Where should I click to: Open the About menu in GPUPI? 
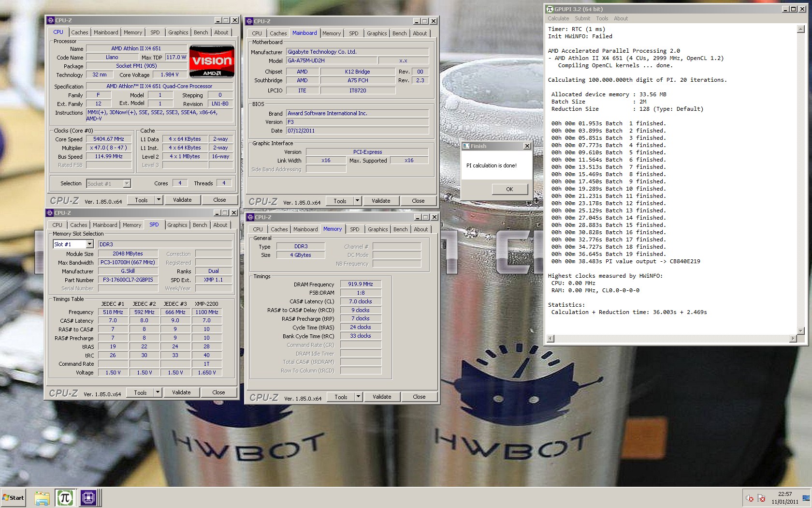coord(621,18)
